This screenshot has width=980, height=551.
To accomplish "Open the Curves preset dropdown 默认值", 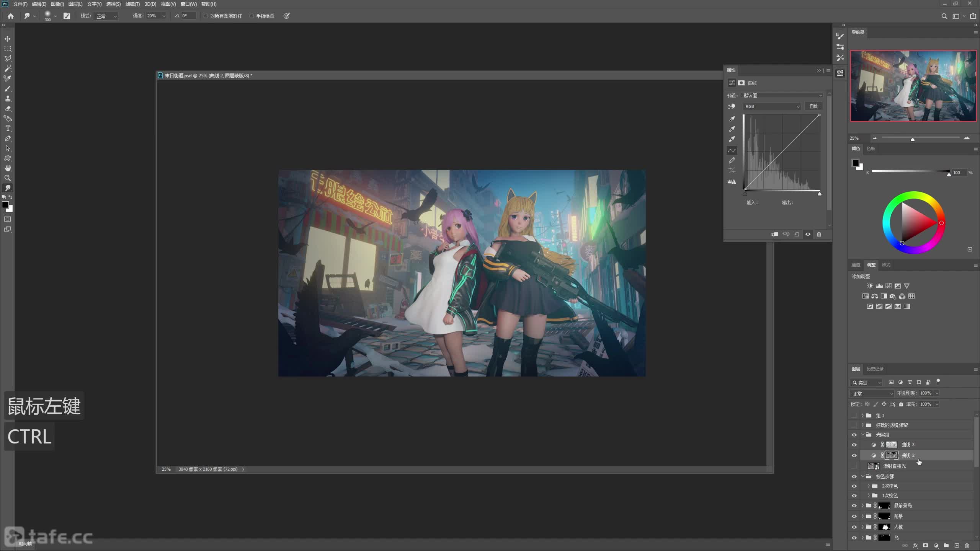I will pyautogui.click(x=782, y=95).
